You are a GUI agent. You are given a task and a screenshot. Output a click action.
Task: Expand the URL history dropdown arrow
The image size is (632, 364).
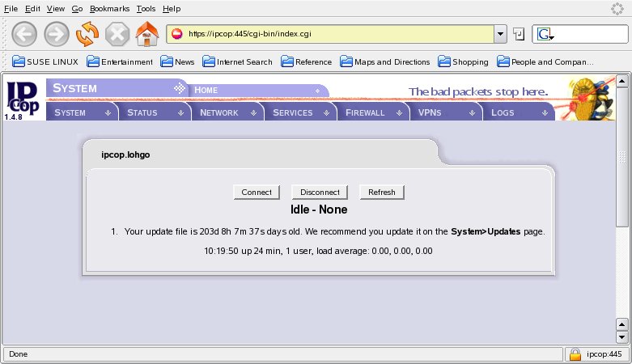500,34
